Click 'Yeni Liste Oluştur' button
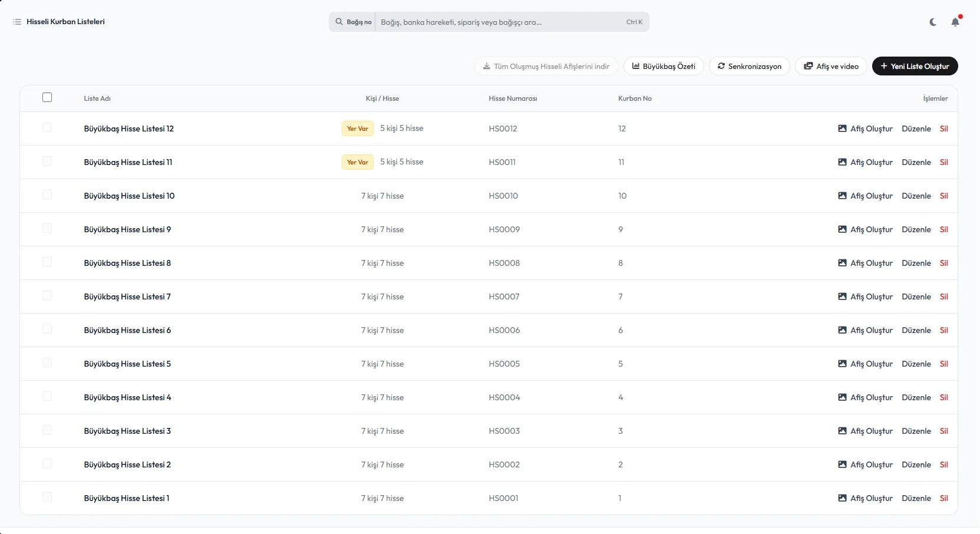 pyautogui.click(x=915, y=66)
